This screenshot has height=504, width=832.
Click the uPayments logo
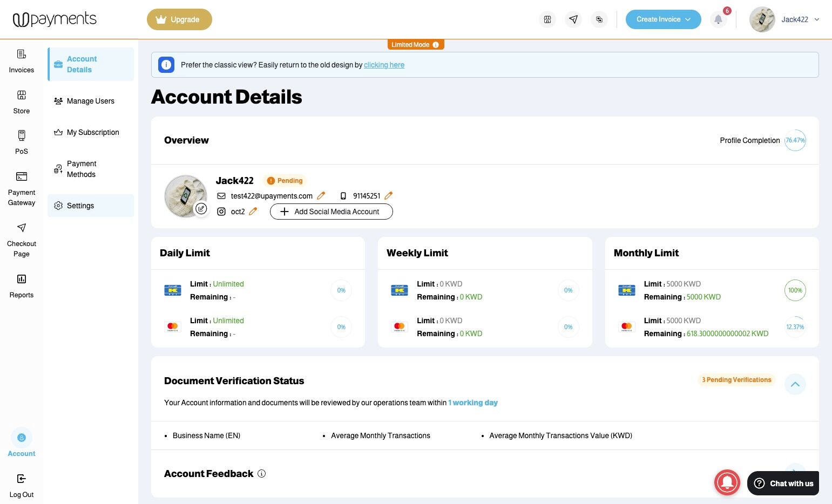pyautogui.click(x=55, y=19)
